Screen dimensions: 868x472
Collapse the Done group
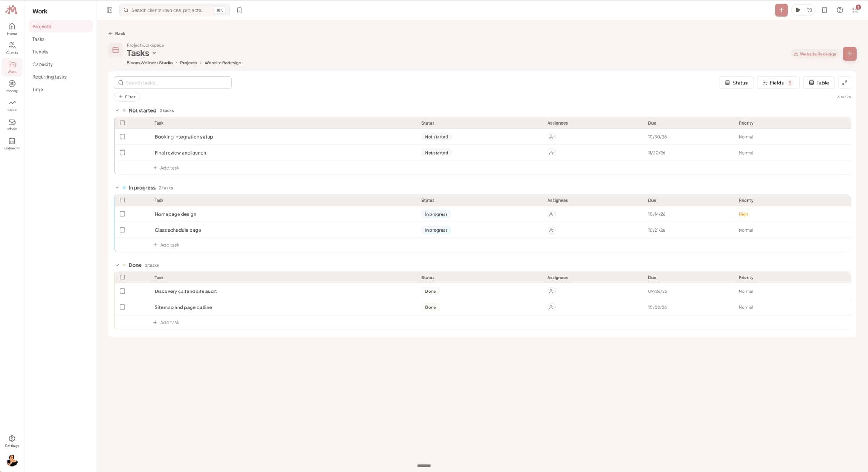(x=117, y=265)
